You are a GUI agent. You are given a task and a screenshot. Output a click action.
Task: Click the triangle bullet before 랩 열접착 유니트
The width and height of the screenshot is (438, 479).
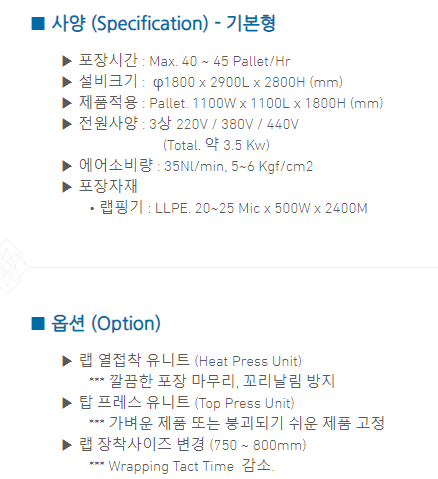pyautogui.click(x=67, y=361)
